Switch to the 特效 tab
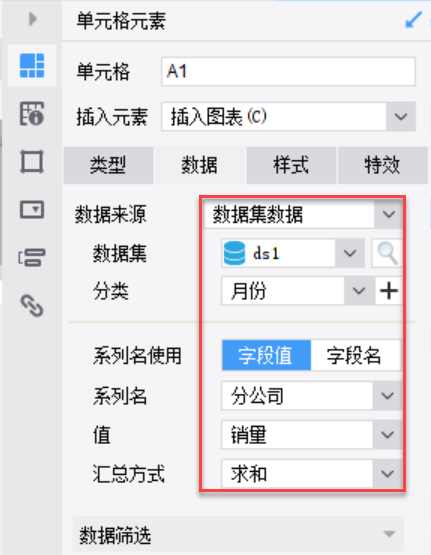 tap(383, 165)
